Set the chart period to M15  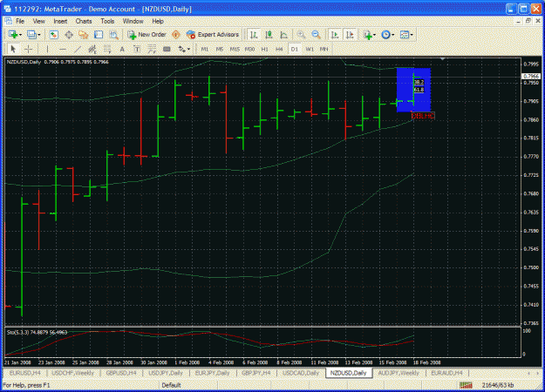235,50
